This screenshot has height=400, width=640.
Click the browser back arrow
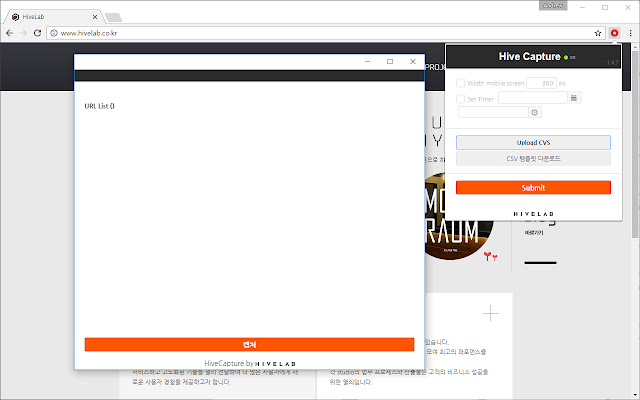click(9, 33)
